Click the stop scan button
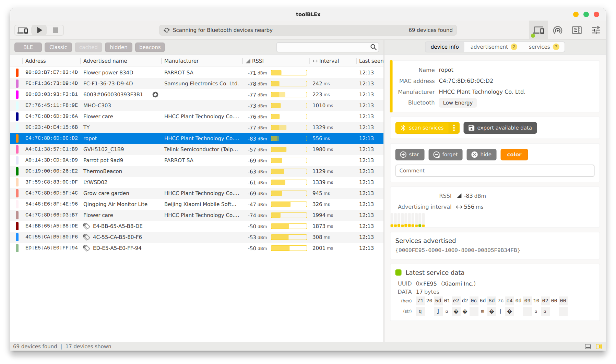Image resolution: width=616 pixels, height=364 pixels. pos(56,30)
